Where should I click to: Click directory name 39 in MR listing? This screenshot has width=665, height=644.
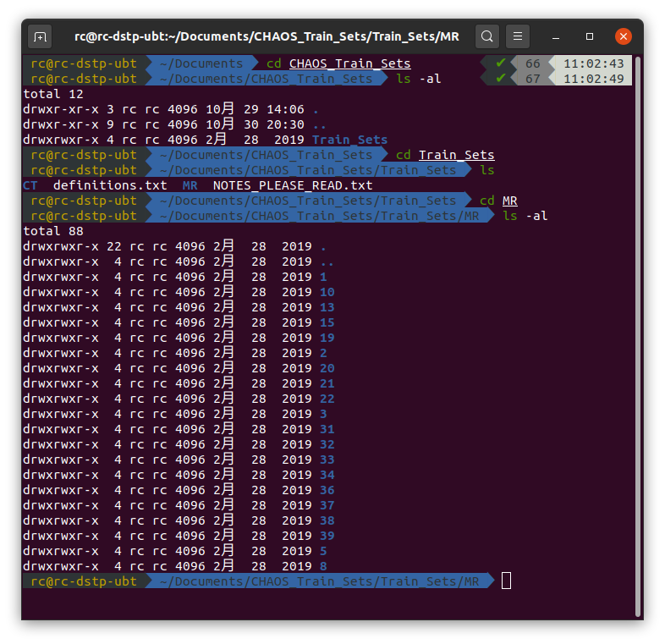[x=327, y=536]
